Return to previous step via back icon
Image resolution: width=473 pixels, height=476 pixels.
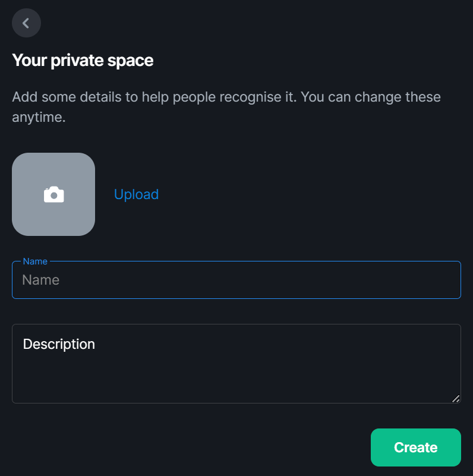point(26,23)
